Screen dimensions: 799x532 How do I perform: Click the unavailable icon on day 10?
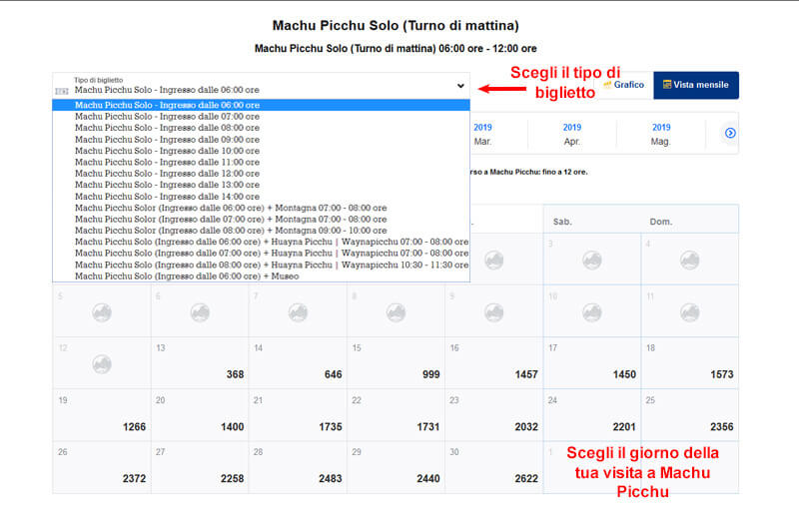(x=592, y=312)
